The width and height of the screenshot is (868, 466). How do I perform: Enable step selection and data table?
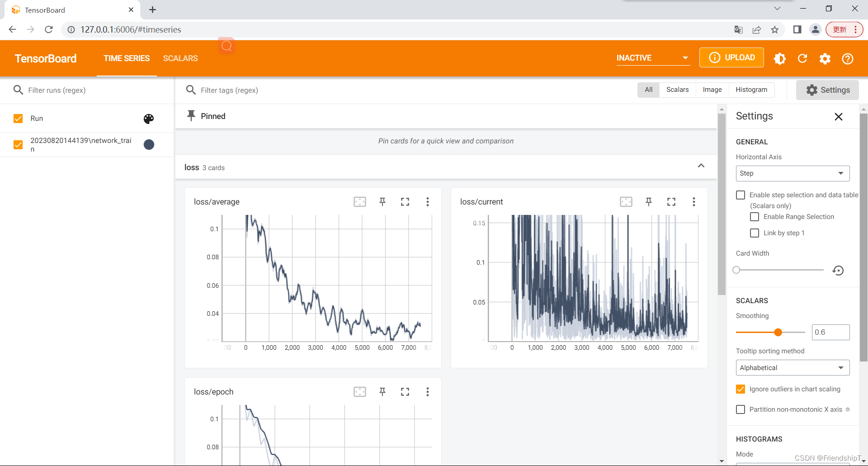tap(741, 195)
